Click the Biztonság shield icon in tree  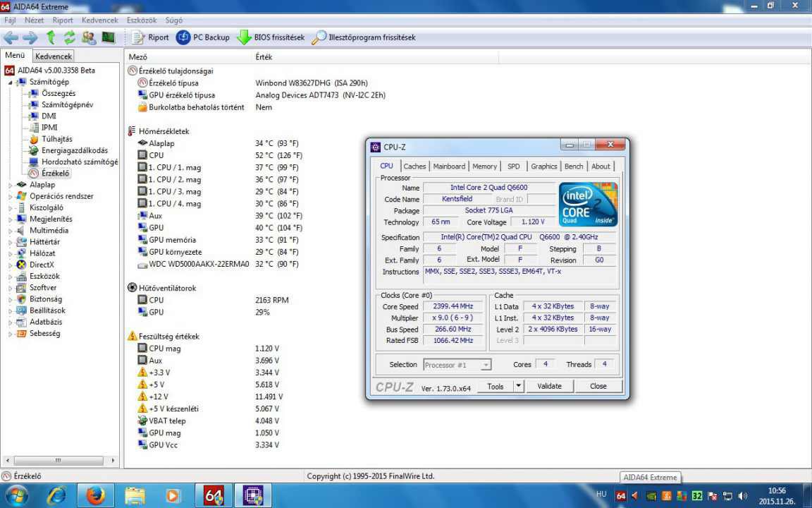(21, 299)
